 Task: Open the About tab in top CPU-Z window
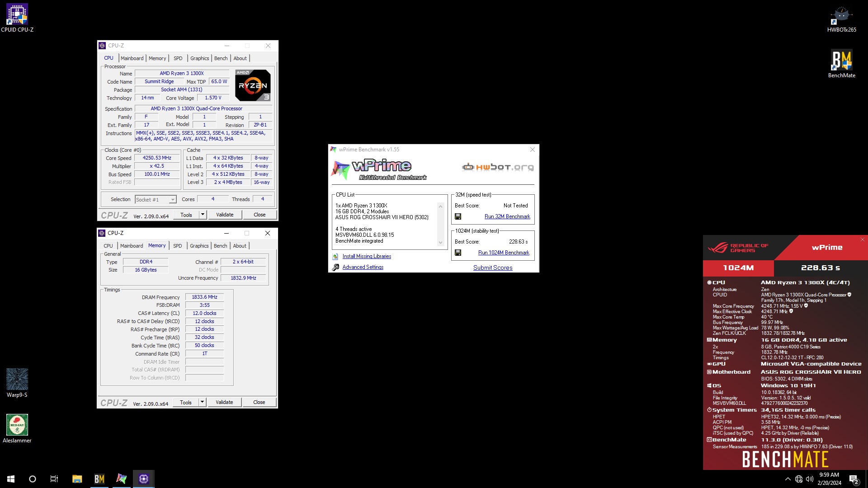[x=240, y=58]
